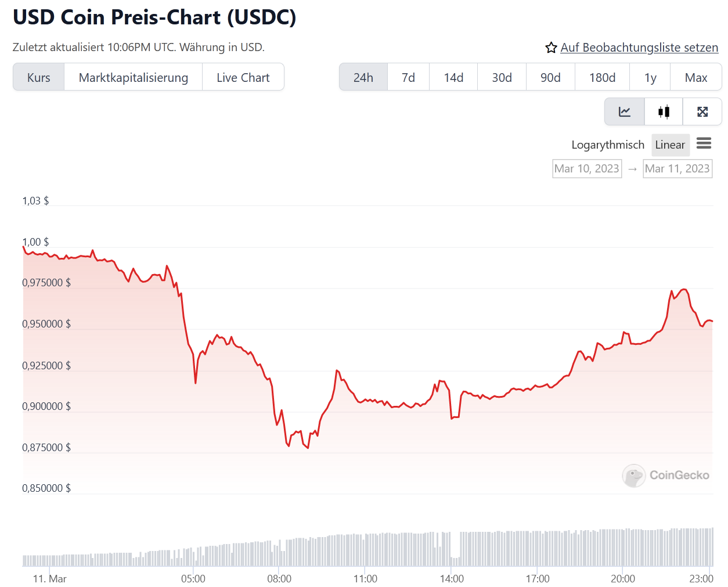
Task: Click the watchlist star icon
Action: point(551,48)
